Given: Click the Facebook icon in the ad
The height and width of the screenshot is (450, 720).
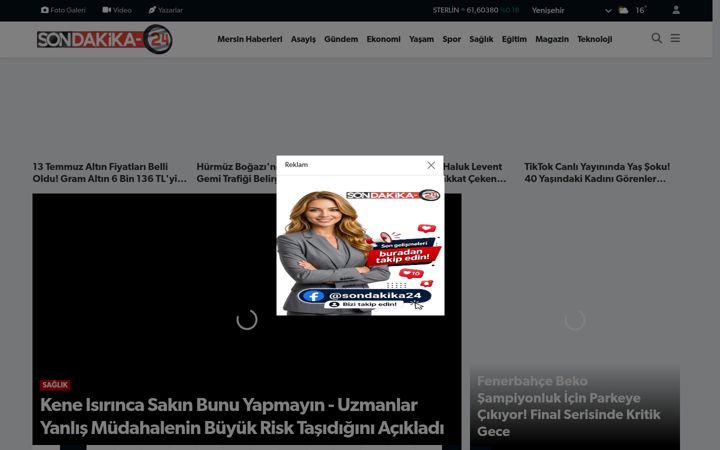Looking at the screenshot, I should coord(314,296).
